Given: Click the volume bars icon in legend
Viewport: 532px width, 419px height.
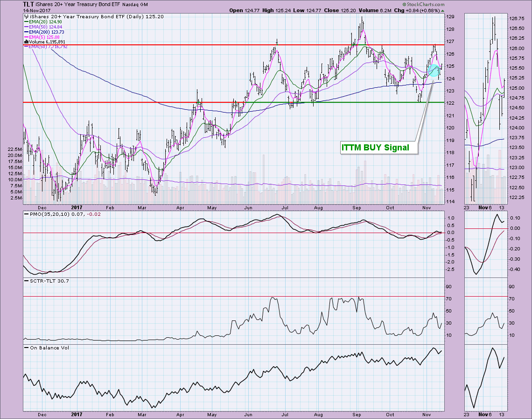Looking at the screenshot, I should click(26, 42).
